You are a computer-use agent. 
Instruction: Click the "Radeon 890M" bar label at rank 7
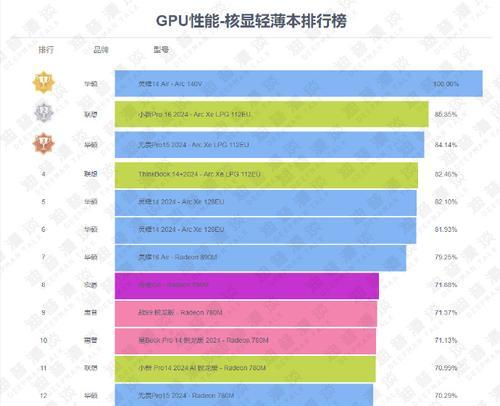pos(178,257)
